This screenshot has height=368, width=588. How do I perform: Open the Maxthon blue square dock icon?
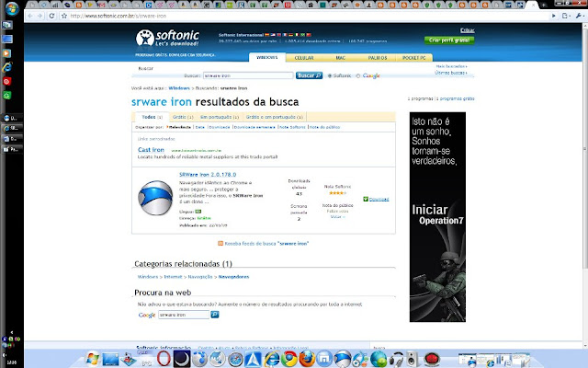324,359
